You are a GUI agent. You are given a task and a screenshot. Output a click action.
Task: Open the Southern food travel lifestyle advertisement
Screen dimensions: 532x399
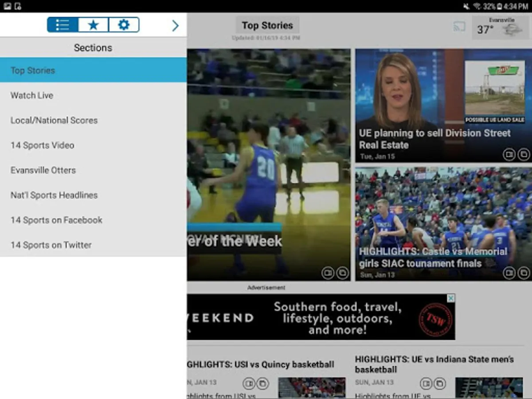click(x=321, y=317)
